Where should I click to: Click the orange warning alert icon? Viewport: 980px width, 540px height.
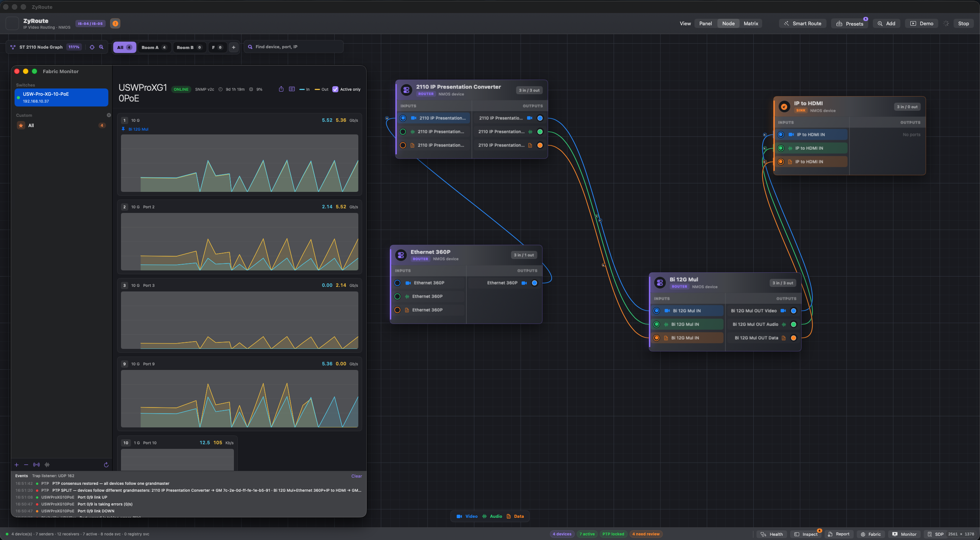(x=115, y=23)
